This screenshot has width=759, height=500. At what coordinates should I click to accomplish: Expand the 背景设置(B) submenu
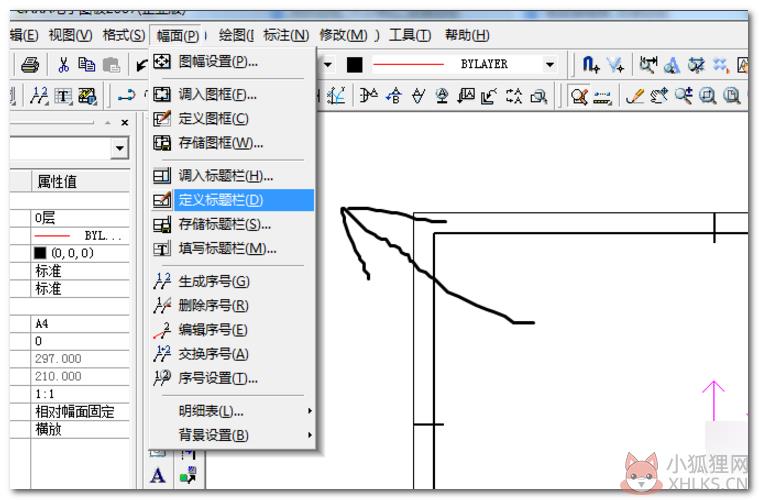tap(233, 435)
